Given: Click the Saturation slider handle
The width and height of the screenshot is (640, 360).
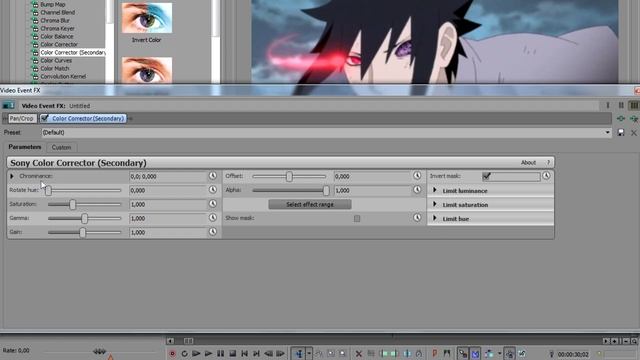Looking at the screenshot, I should point(72,204).
